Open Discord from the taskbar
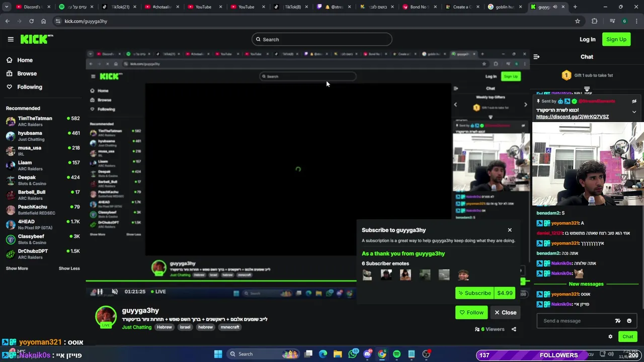 pos(367,354)
